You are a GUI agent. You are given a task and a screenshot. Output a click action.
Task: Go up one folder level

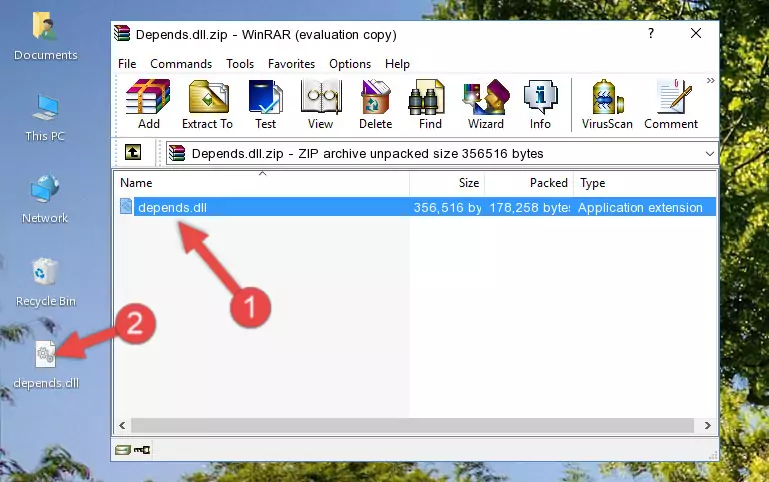click(x=133, y=152)
